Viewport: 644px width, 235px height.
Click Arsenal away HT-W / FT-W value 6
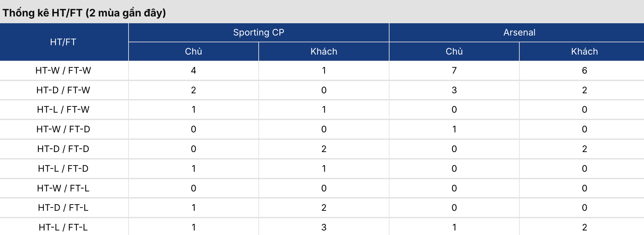(584, 71)
